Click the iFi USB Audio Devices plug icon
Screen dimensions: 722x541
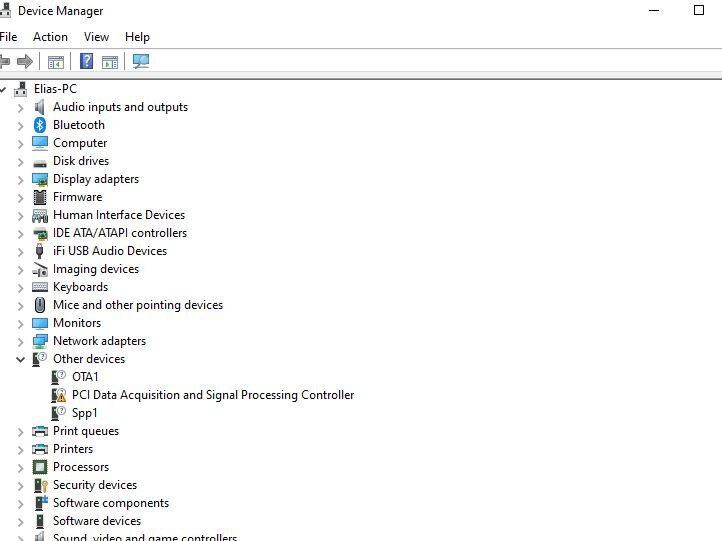[39, 251]
